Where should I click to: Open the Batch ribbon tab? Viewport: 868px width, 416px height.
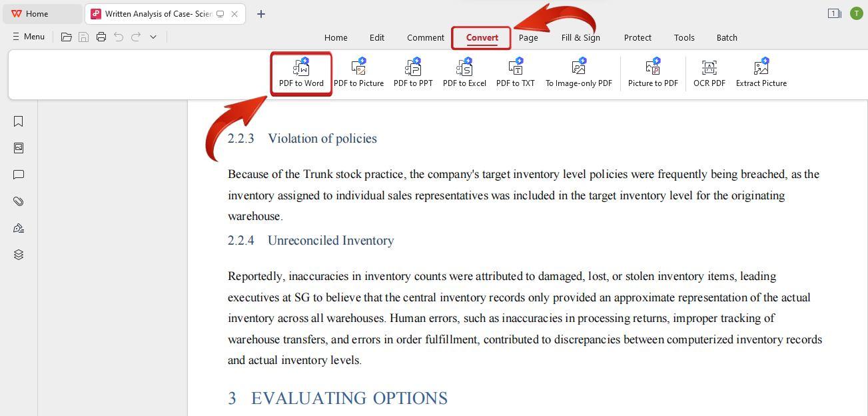(727, 38)
